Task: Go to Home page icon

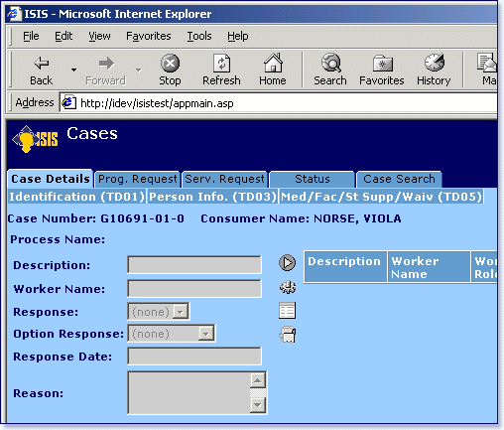Action: pos(273,63)
